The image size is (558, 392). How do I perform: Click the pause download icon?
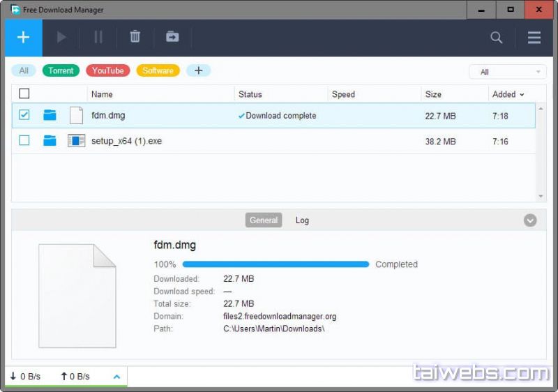tap(98, 38)
